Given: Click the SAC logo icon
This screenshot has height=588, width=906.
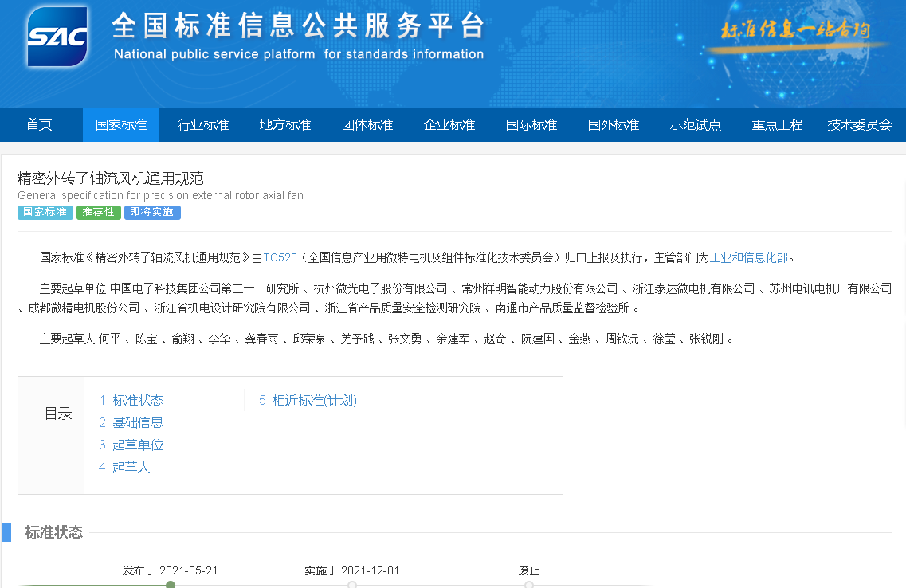Looking at the screenshot, I should tap(58, 37).
